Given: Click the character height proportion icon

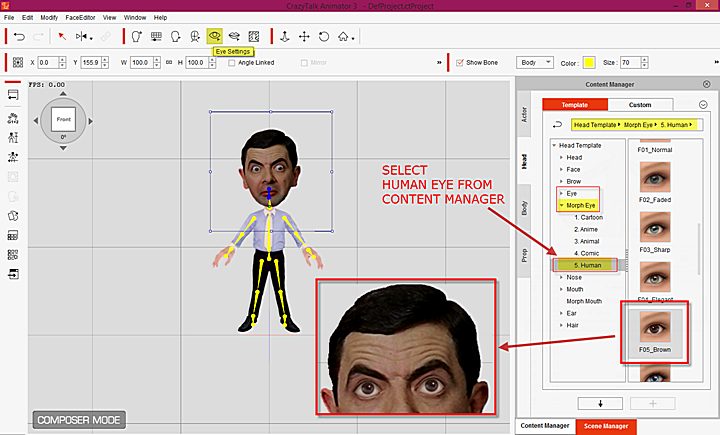Looking at the screenshot, I should 13,137.
